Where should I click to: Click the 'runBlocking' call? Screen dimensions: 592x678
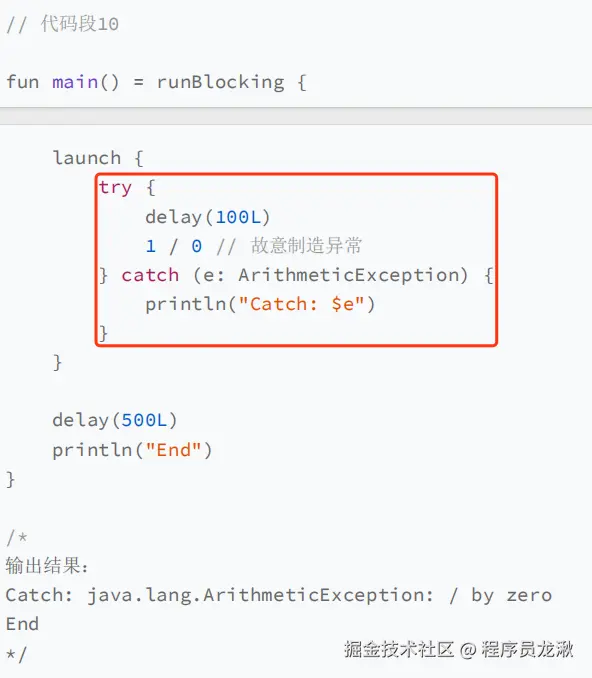tap(221, 82)
